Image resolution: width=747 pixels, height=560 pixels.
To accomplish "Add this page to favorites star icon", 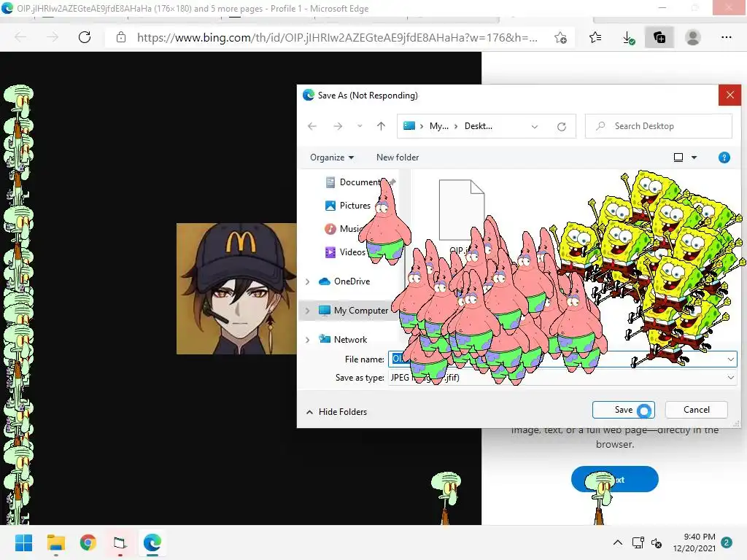I will pos(560,38).
